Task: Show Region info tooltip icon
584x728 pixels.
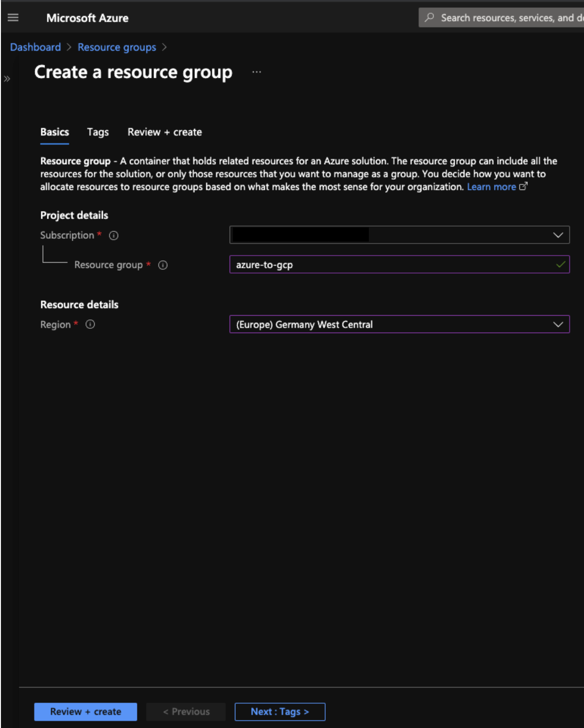Action: point(90,324)
